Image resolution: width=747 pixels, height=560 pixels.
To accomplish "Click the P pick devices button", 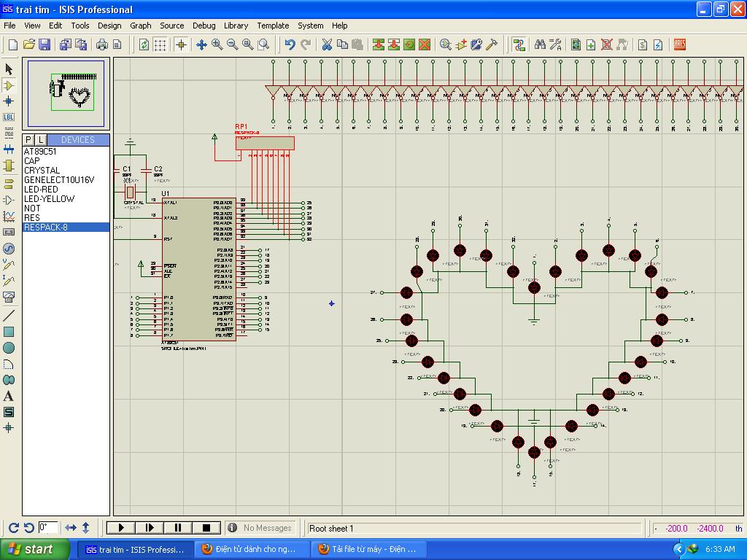I will pyautogui.click(x=28, y=140).
